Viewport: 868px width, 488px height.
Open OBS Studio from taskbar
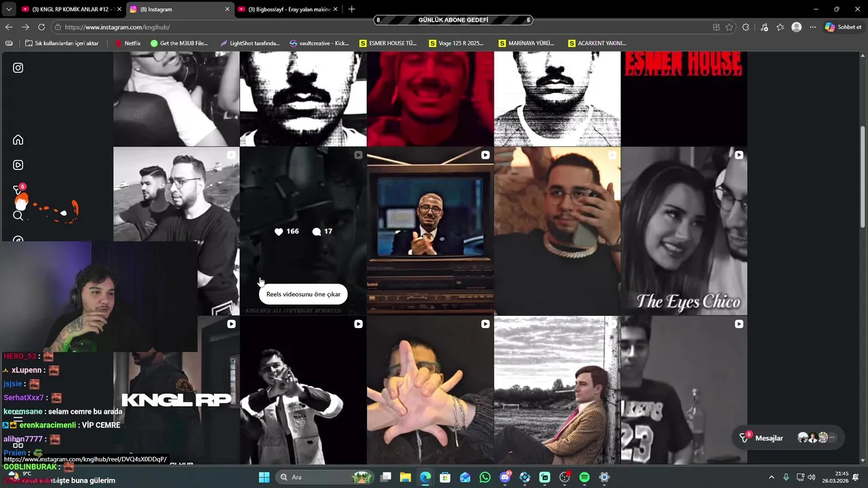[x=565, y=477]
